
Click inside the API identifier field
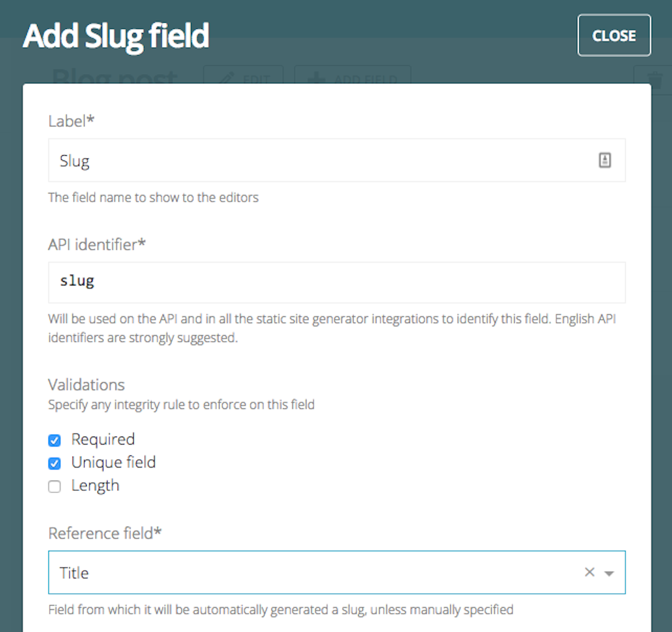[337, 282]
